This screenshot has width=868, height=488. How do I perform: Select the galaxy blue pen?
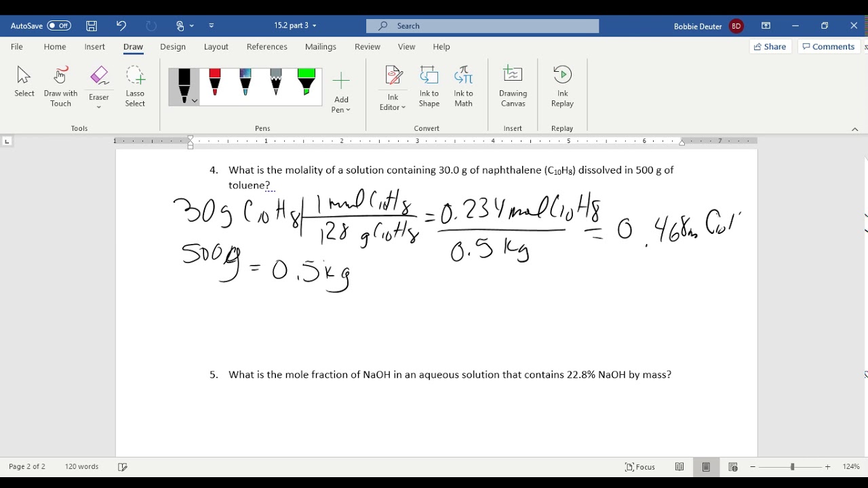(245, 82)
